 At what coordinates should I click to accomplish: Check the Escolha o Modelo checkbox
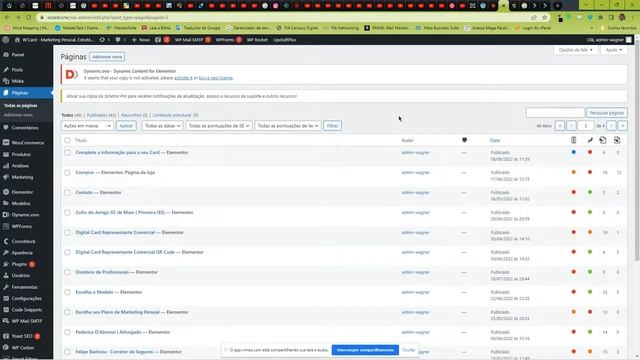[x=67, y=292]
